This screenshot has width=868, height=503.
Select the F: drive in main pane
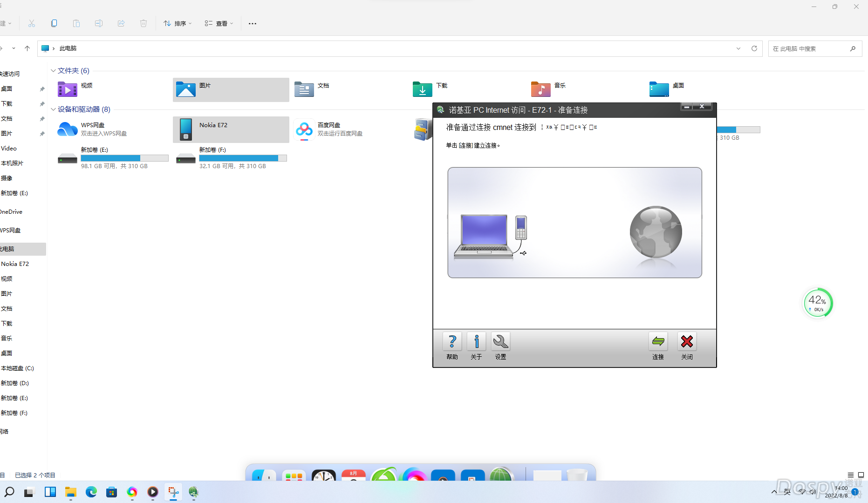231,158
